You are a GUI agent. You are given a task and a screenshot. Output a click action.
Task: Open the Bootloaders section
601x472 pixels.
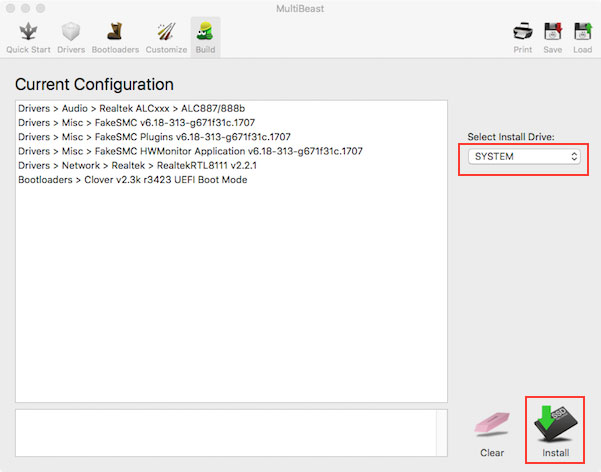tap(115, 35)
